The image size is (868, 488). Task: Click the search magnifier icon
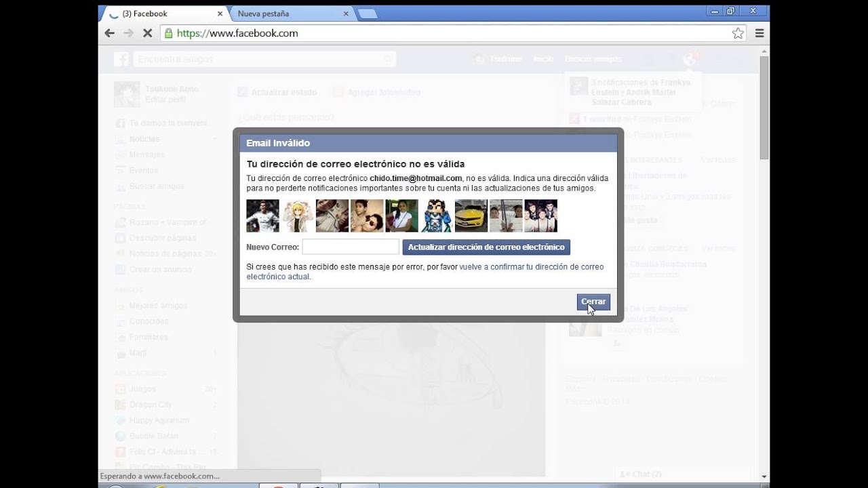coord(388,60)
